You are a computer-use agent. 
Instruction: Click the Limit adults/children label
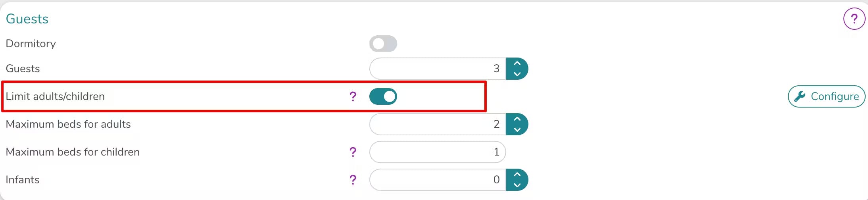tap(55, 96)
